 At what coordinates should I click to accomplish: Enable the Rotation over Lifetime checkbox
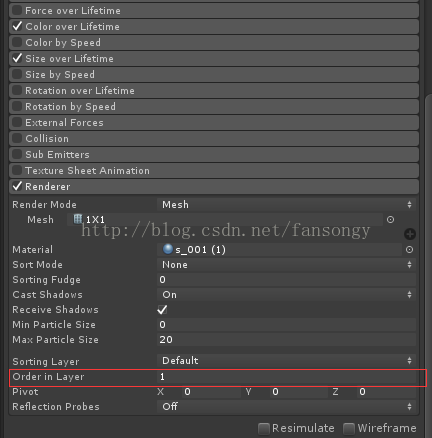pos(17,90)
